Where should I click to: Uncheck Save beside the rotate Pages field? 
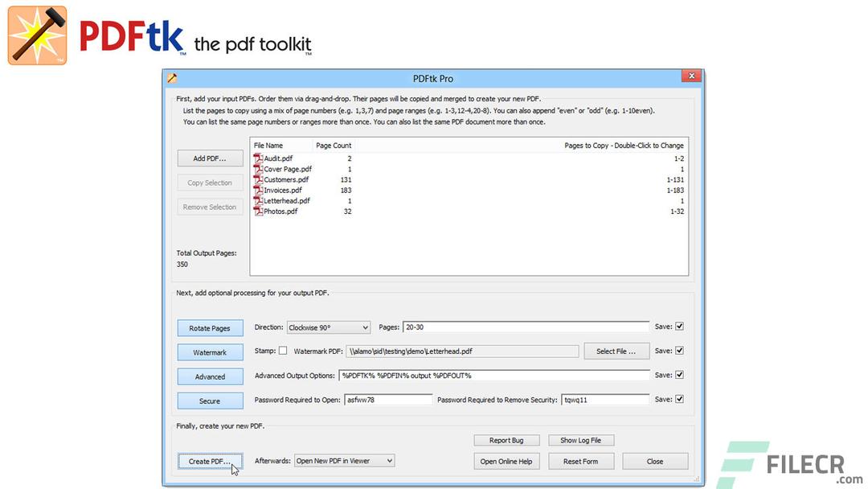pyautogui.click(x=679, y=326)
